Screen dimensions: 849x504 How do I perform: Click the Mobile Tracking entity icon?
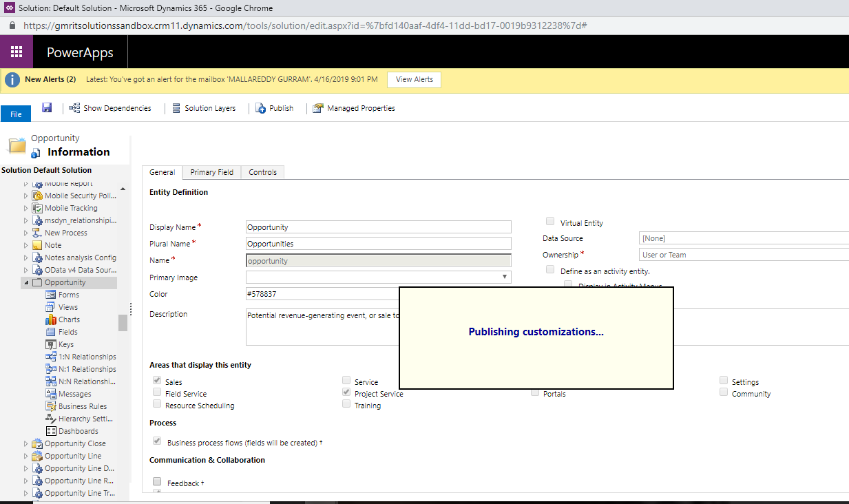pos(37,208)
